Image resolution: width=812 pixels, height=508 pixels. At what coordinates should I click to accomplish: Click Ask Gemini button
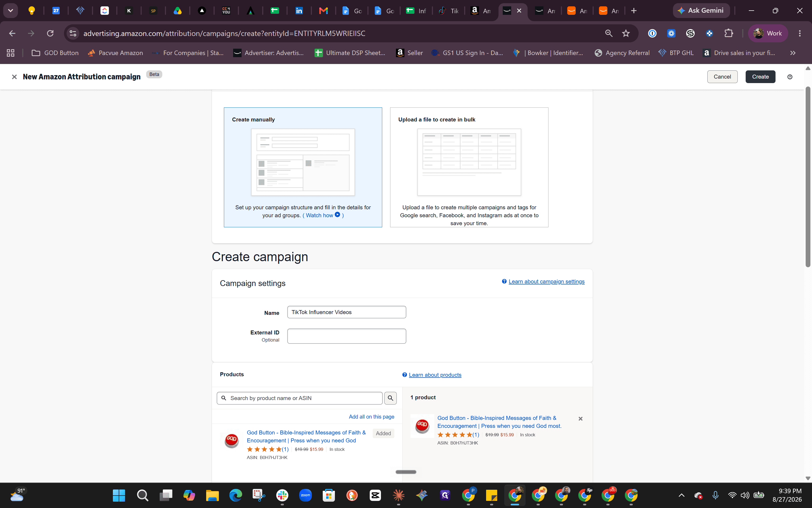click(x=701, y=11)
